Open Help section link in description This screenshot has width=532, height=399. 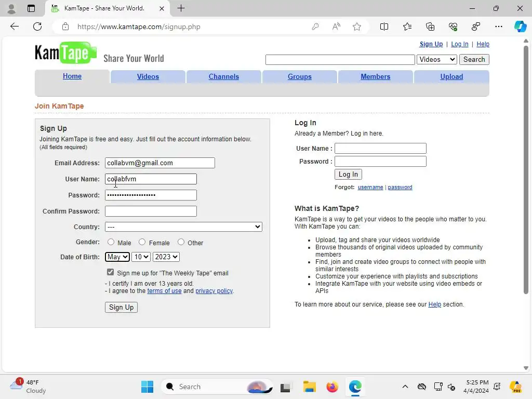(x=435, y=304)
